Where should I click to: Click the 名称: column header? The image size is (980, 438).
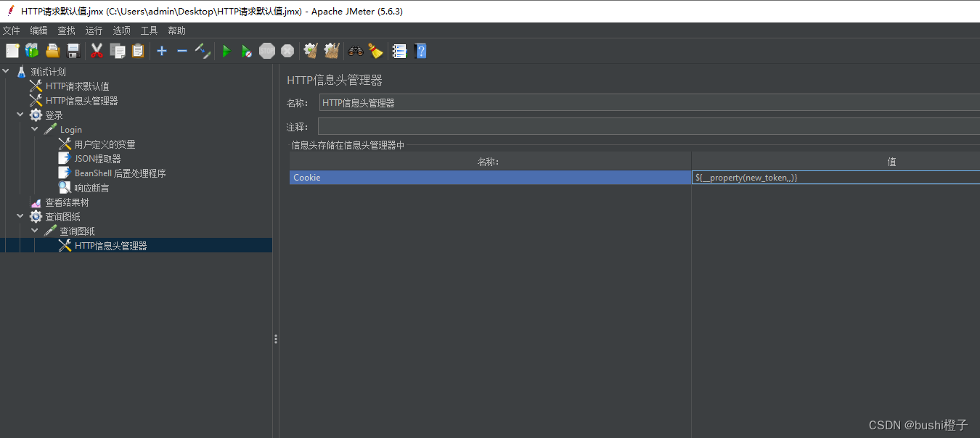[490, 162]
